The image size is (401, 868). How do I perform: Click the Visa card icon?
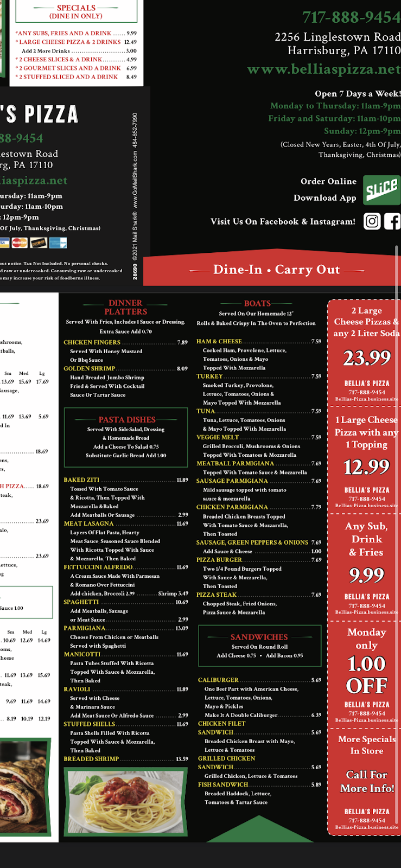point(4,242)
